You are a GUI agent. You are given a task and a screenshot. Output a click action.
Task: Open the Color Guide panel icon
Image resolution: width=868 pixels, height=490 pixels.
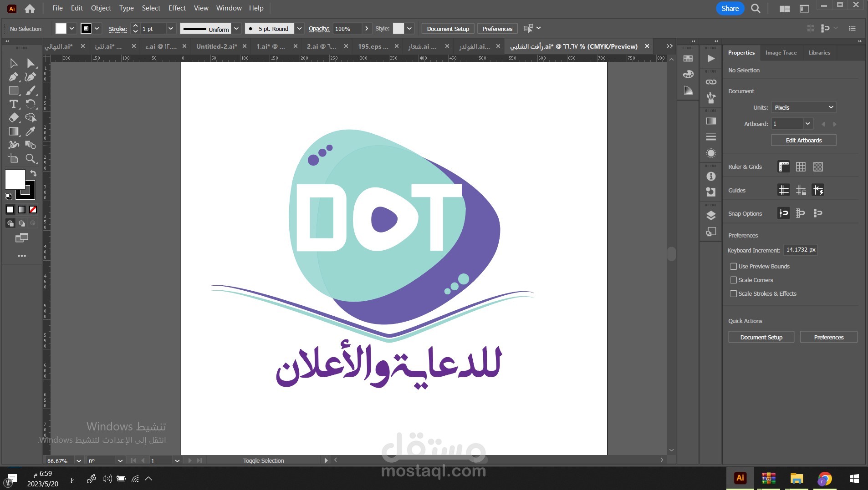[688, 91]
